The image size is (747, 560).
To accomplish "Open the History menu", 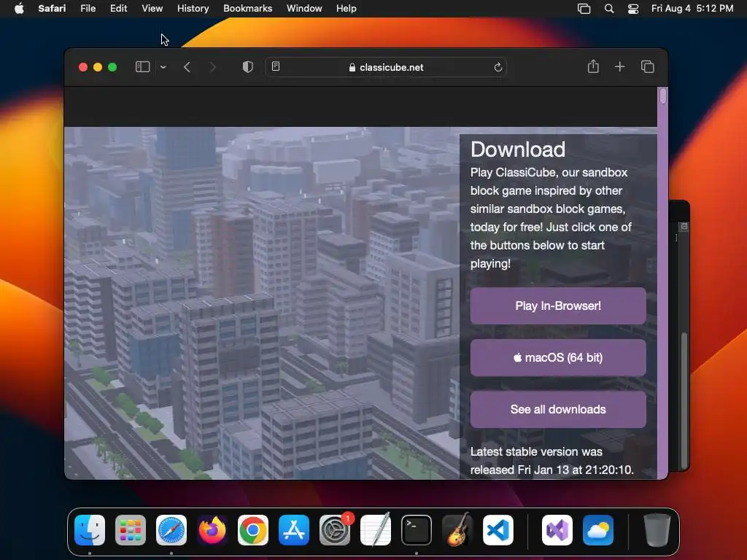I will (193, 9).
